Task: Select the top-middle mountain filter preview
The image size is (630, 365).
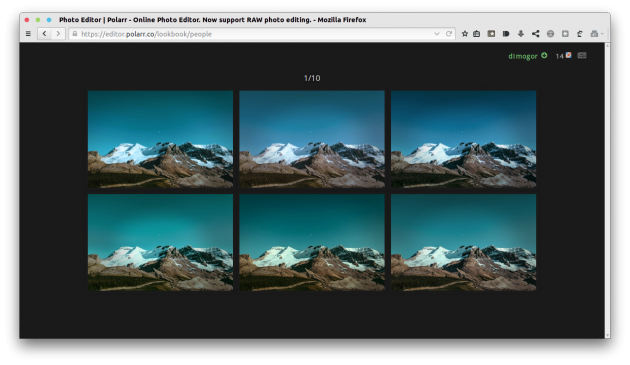Action: point(312,139)
